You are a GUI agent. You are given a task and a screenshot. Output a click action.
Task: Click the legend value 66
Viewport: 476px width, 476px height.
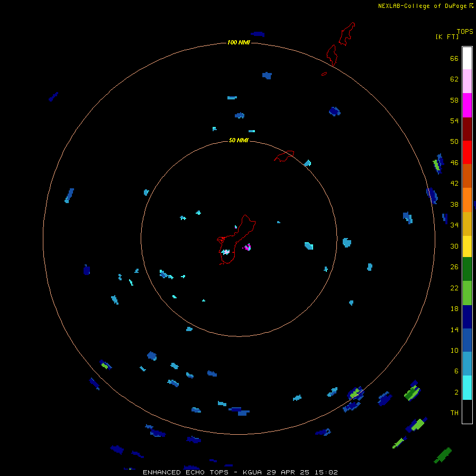[x=454, y=59]
